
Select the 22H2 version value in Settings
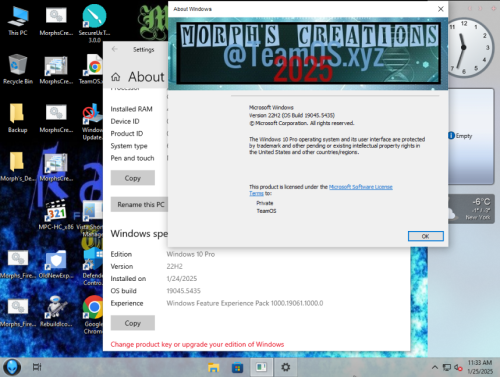click(175, 266)
